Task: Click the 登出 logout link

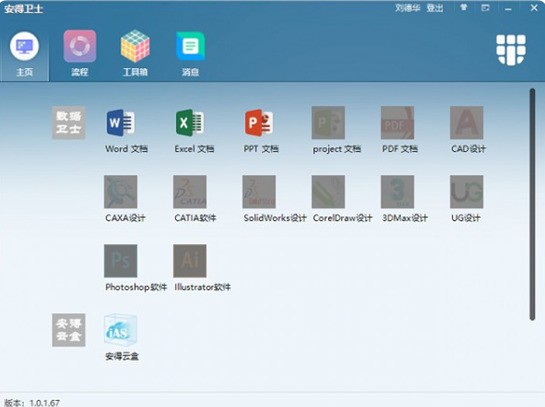Action: 435,8
